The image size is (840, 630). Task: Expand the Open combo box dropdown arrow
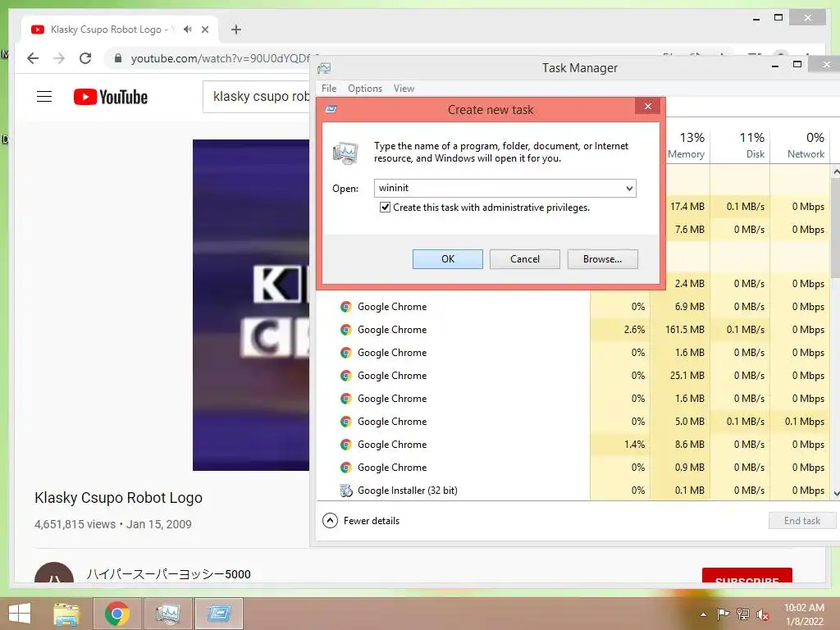[629, 188]
